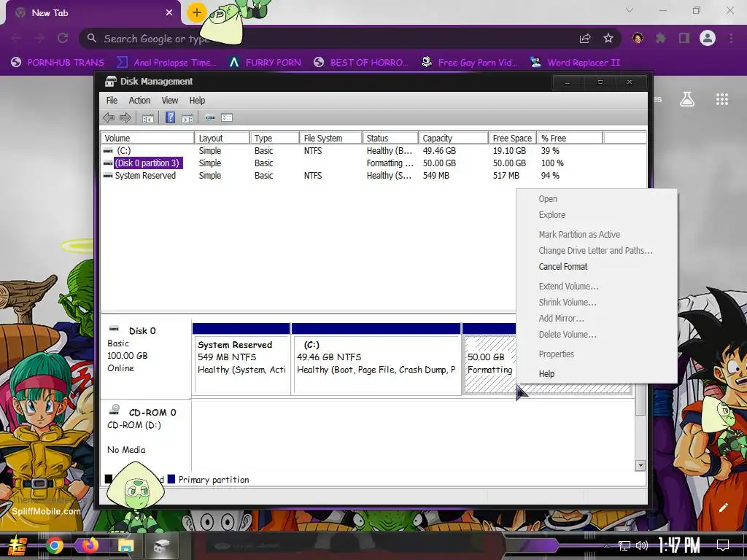Open Firefox from the taskbar
This screenshot has width=747, height=560.
pos(90,545)
